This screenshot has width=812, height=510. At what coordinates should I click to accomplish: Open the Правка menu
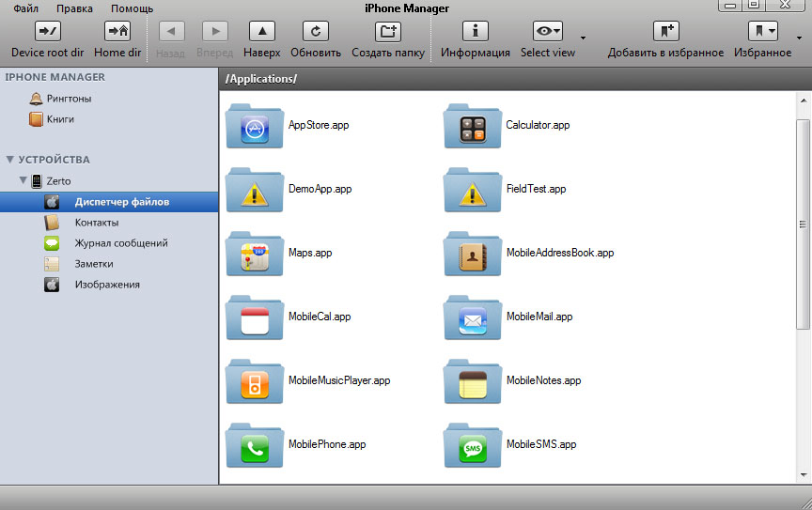(74, 8)
